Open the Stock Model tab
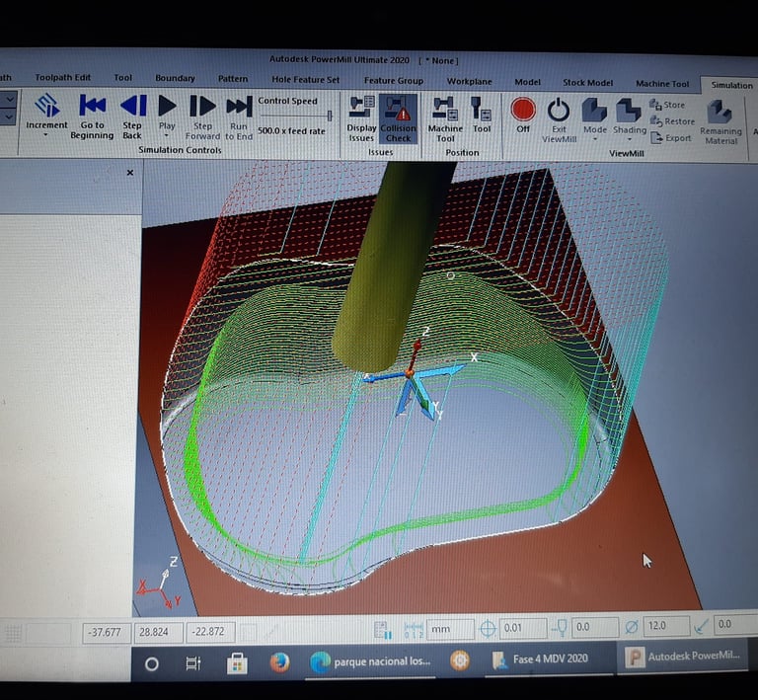Screen dimensions: 758x700 588,83
